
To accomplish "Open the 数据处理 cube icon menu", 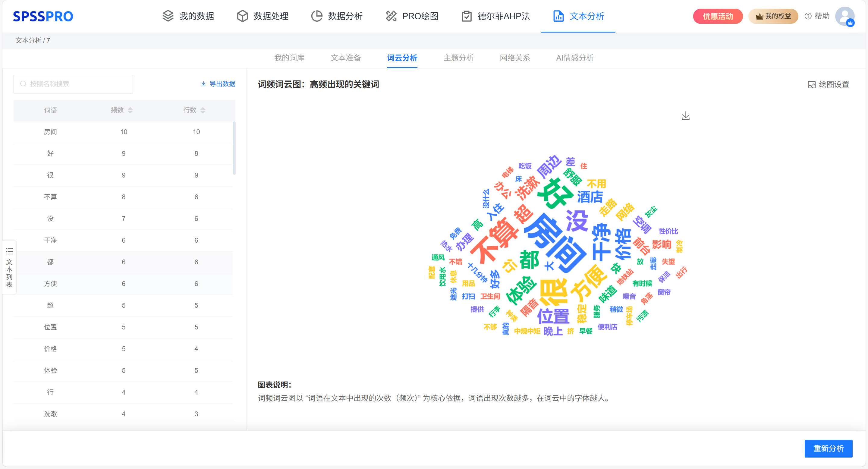I will coord(242,16).
